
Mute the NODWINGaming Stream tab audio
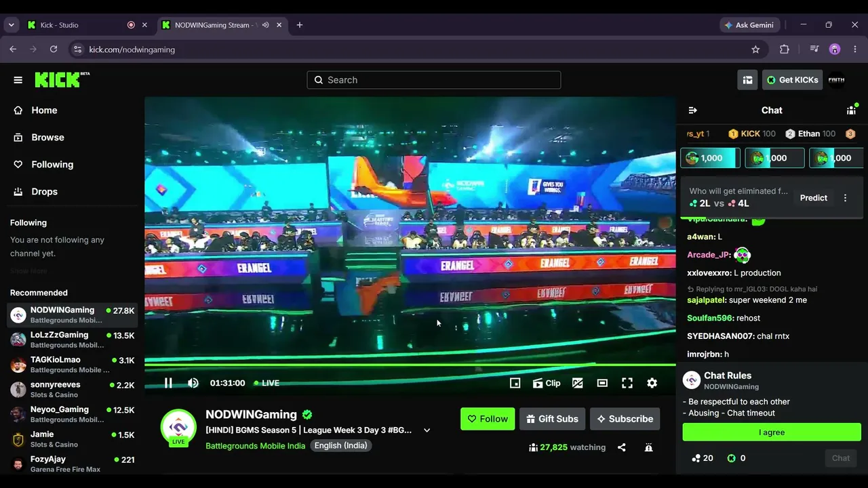tap(265, 25)
